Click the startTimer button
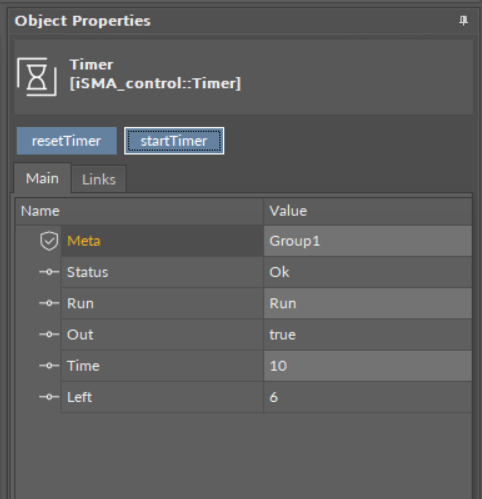This screenshot has width=482, height=499. click(174, 141)
